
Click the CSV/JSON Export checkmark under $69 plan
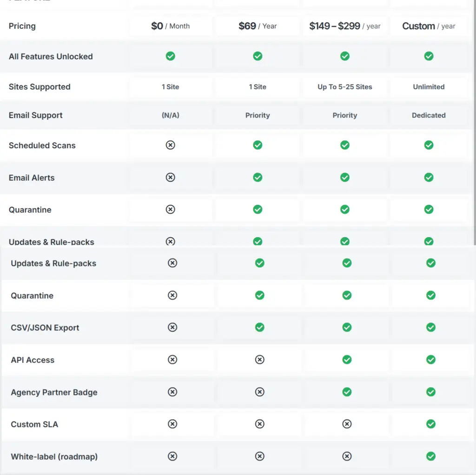tap(259, 328)
